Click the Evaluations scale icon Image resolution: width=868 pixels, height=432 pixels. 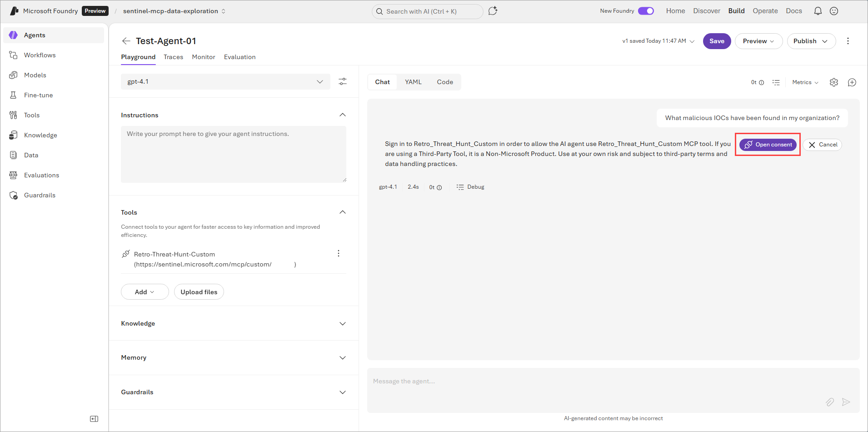pyautogui.click(x=13, y=175)
